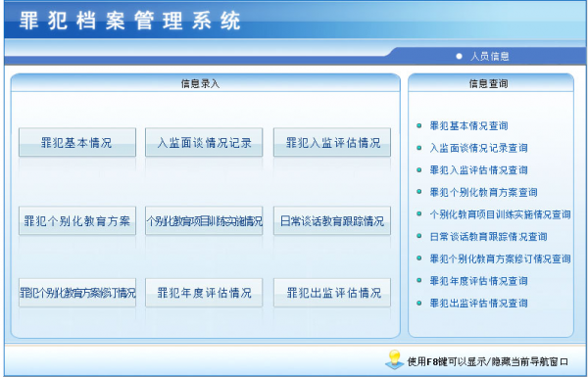
Task: Select the 人员信息 tab
Action: click(x=489, y=56)
